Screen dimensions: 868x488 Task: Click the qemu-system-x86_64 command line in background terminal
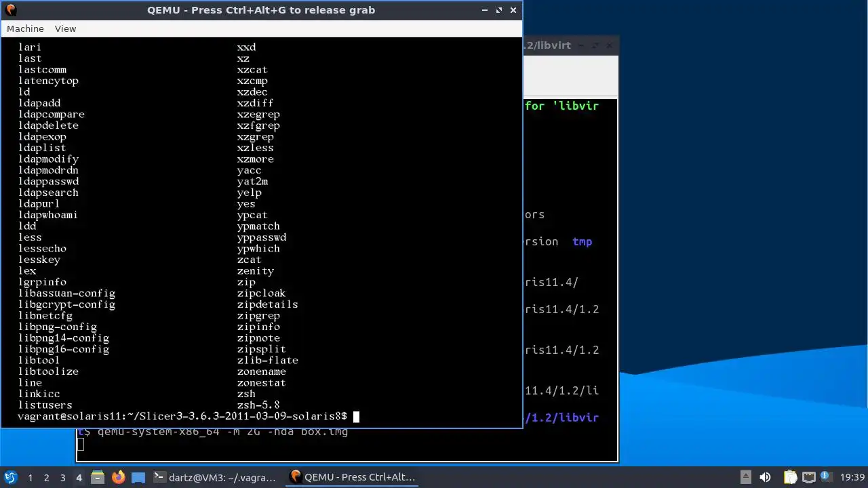tap(222, 432)
